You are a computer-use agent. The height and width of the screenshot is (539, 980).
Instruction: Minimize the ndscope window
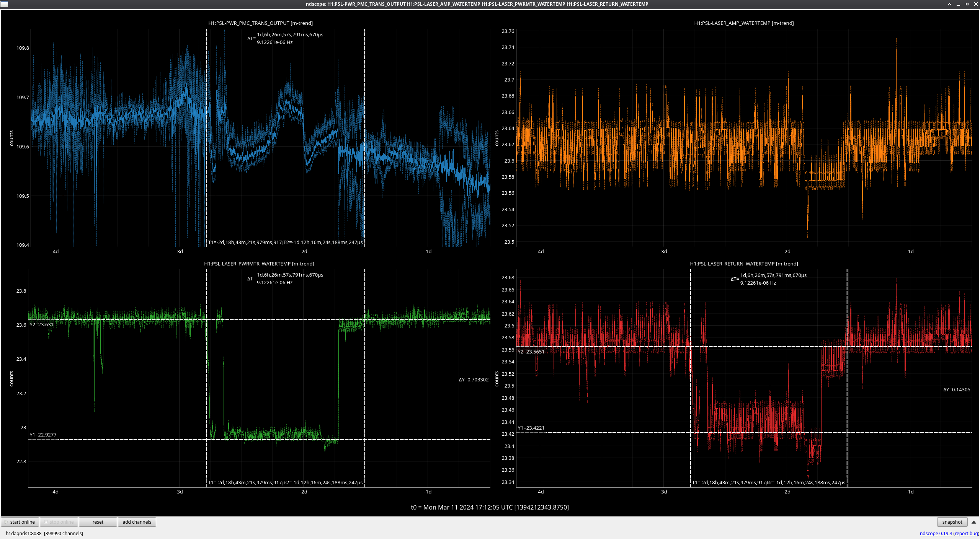point(958,4)
